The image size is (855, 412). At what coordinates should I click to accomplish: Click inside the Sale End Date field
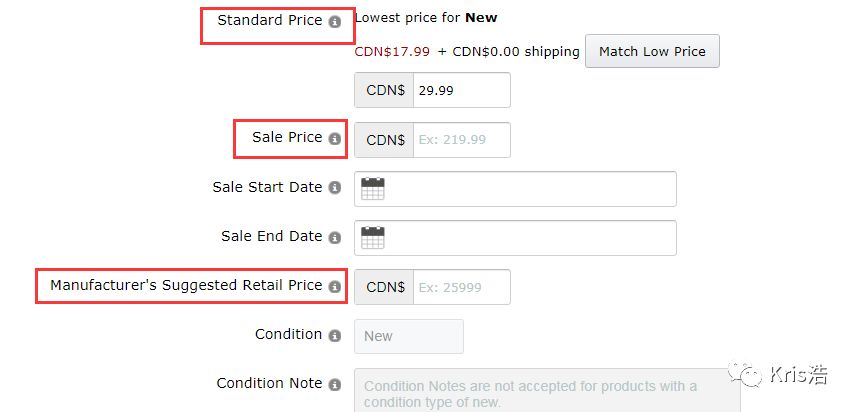pyautogui.click(x=530, y=238)
